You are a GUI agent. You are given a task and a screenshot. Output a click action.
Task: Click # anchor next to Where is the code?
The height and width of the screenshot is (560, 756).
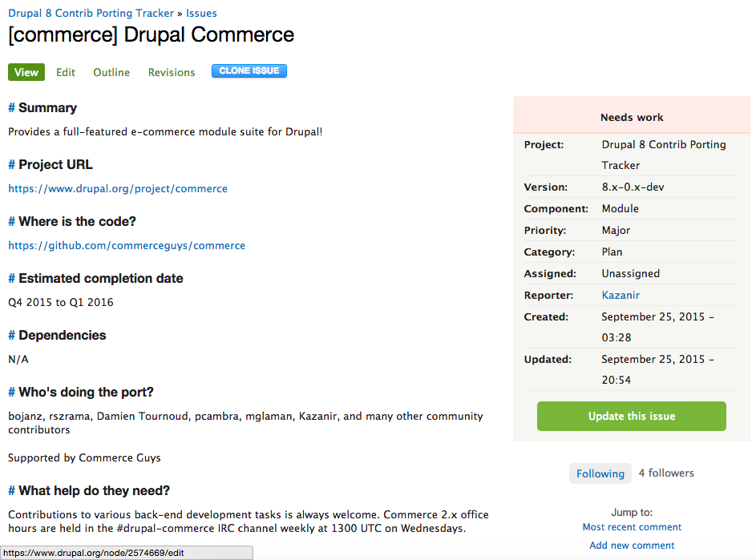[12, 222]
